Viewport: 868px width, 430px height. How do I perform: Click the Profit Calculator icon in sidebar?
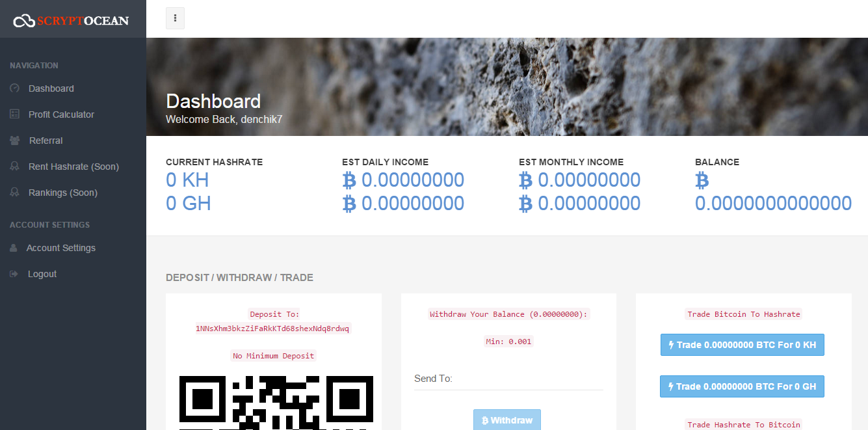pos(14,114)
